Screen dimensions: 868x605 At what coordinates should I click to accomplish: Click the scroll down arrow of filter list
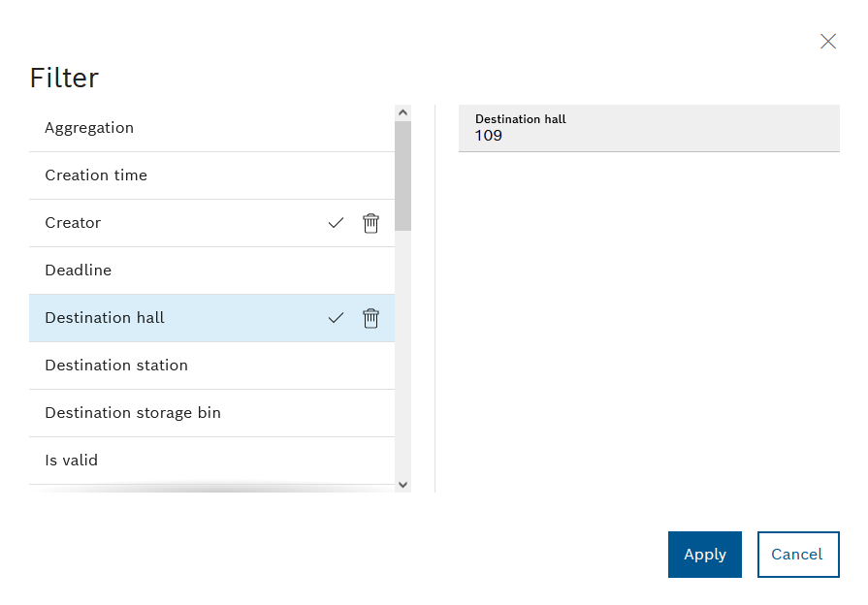click(403, 485)
